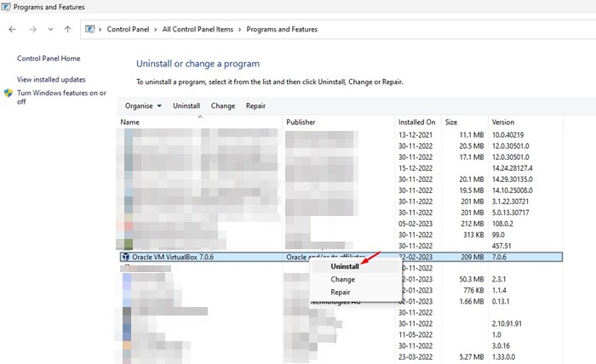Click the Windows features shield icon

pyautogui.click(x=9, y=94)
